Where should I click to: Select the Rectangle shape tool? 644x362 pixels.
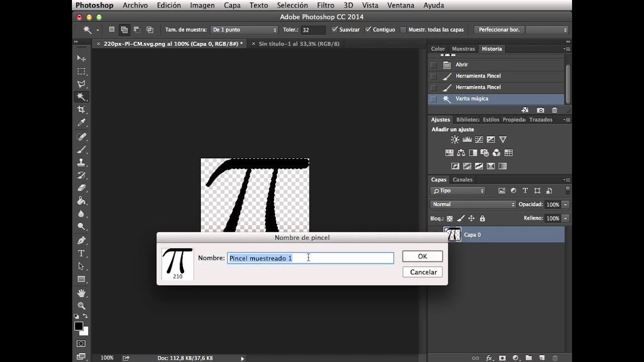(81, 279)
